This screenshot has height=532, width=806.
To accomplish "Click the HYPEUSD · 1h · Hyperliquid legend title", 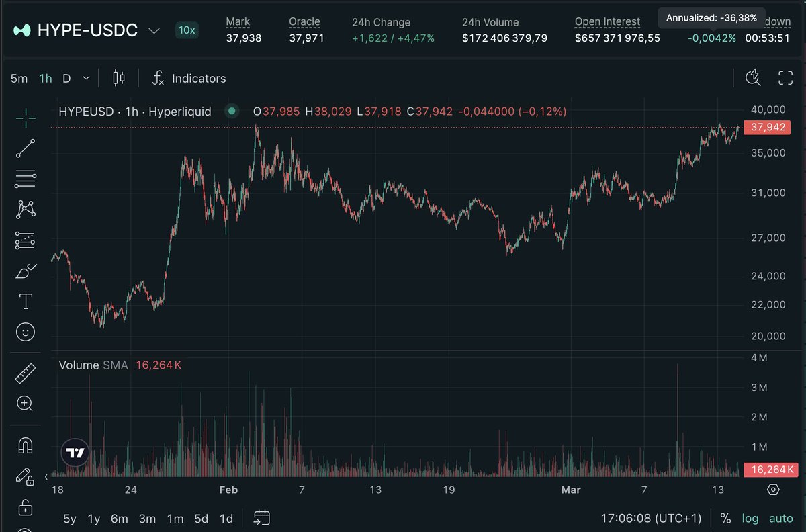I will point(135,111).
